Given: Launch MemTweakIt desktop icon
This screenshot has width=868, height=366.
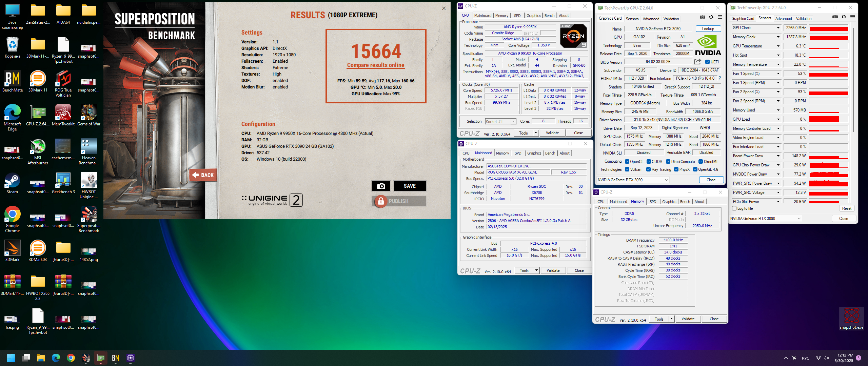Looking at the screenshot, I should click(63, 116).
